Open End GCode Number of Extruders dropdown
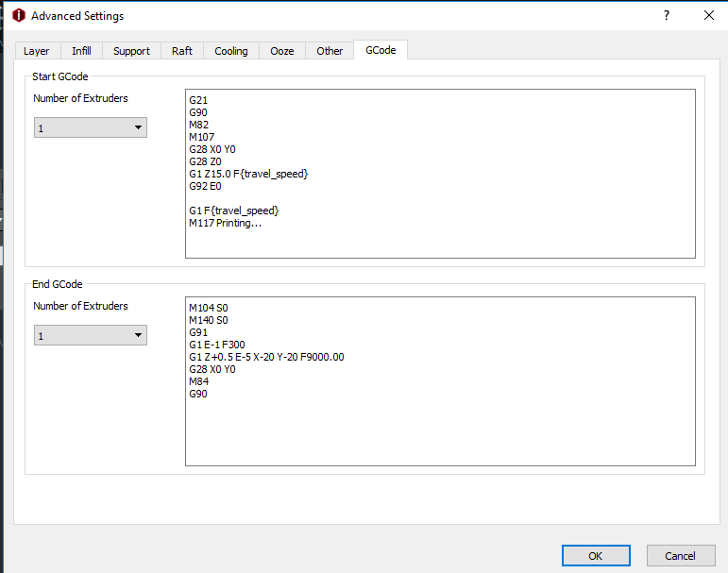Viewport: 728px width, 573px height. [x=91, y=335]
